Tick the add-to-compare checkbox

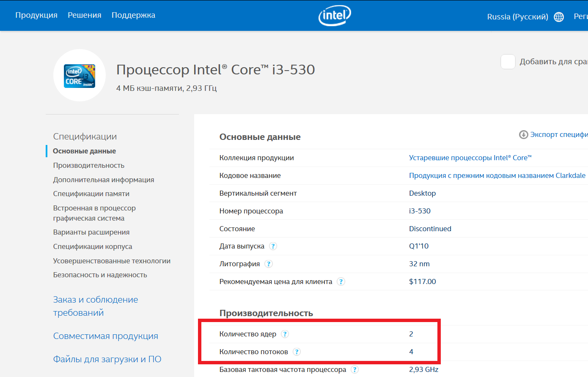pyautogui.click(x=508, y=62)
